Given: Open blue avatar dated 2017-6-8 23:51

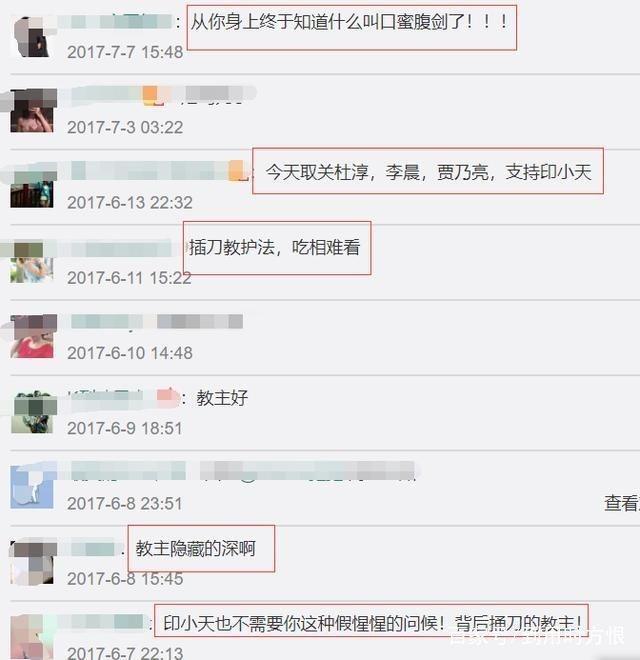Looking at the screenshot, I should tap(32, 487).
